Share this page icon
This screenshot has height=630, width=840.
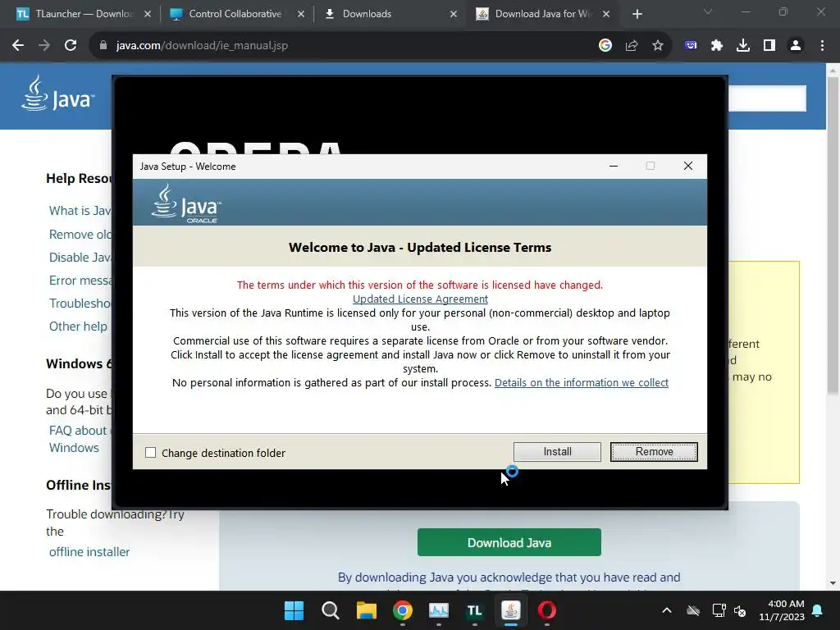tap(632, 46)
